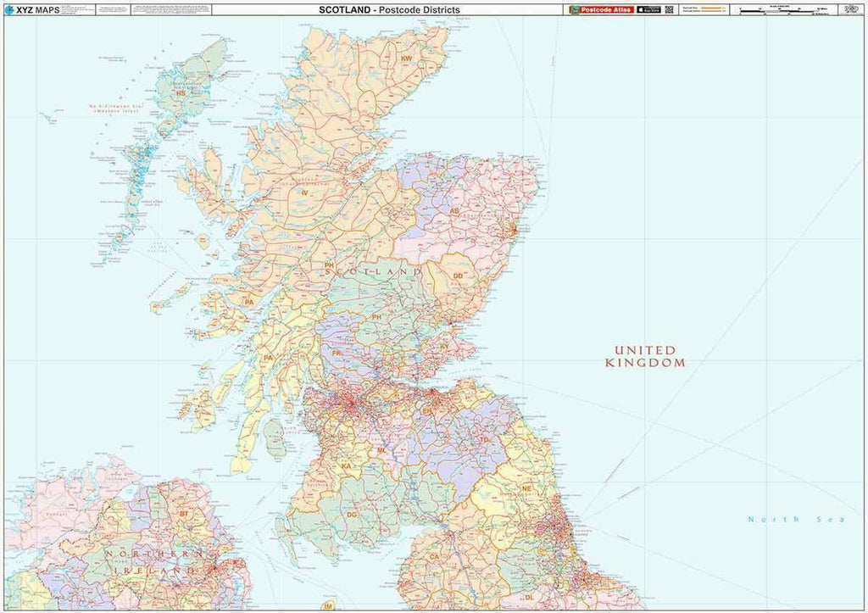Click the kilometres scale bar
Viewport: 868px width, 613px height.
tap(776, 13)
